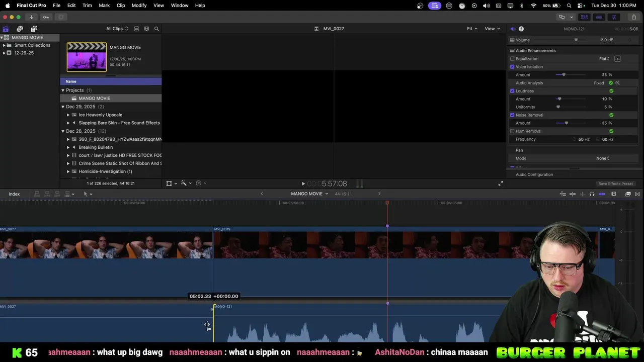Open the Equalization Flat preset dropdown
644x362 pixels.
pos(604,59)
